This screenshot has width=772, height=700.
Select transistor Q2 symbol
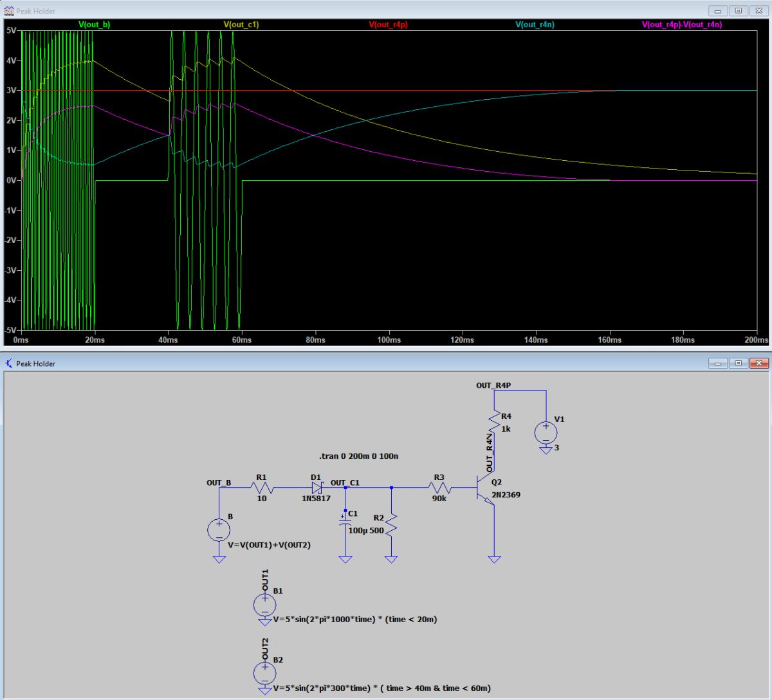point(486,489)
